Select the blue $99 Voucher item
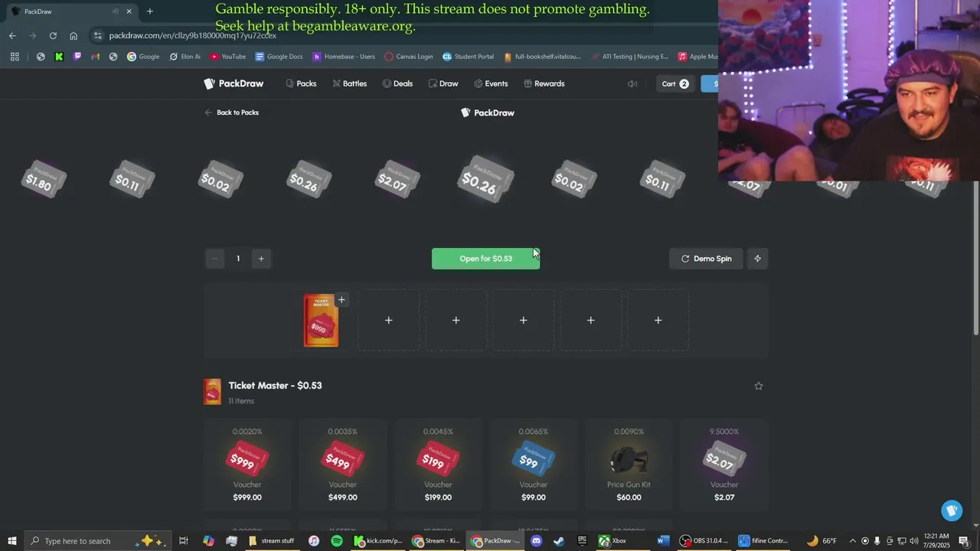 pyautogui.click(x=534, y=465)
